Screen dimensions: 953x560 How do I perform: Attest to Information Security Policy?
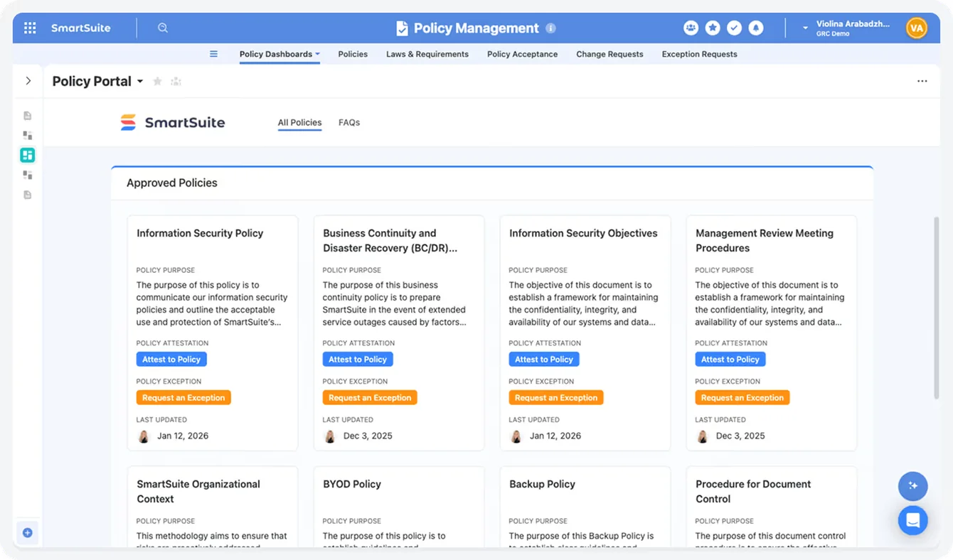(171, 360)
